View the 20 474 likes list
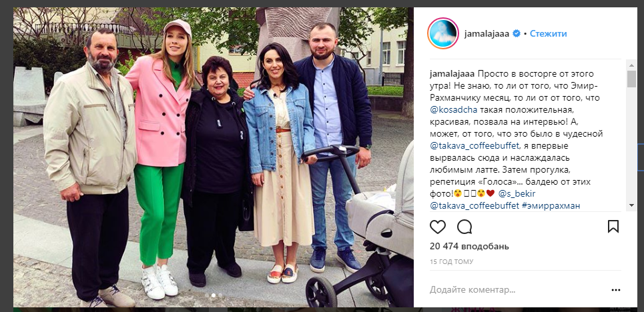644x312 pixels. tap(469, 246)
